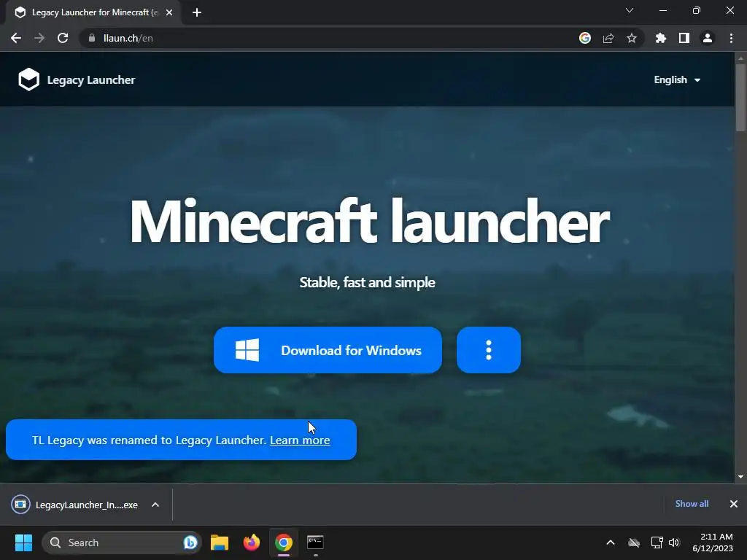This screenshot has height=560, width=747.
Task: Open Chrome extensions puzzle icon
Action: pyautogui.click(x=661, y=38)
